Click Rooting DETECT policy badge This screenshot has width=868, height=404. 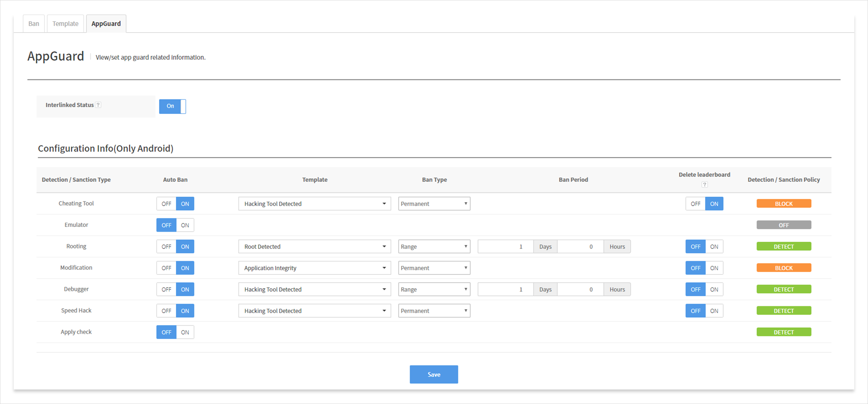point(784,247)
